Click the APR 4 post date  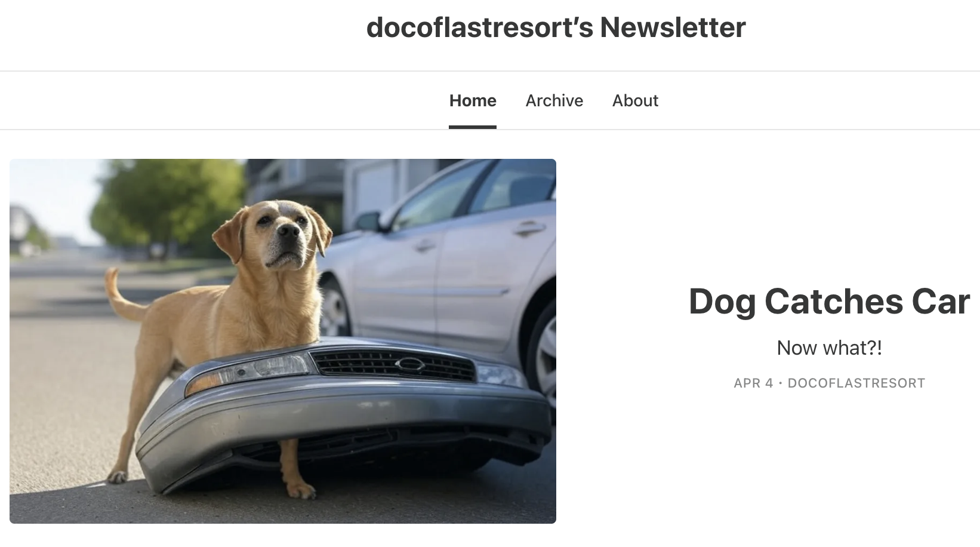pos(753,383)
